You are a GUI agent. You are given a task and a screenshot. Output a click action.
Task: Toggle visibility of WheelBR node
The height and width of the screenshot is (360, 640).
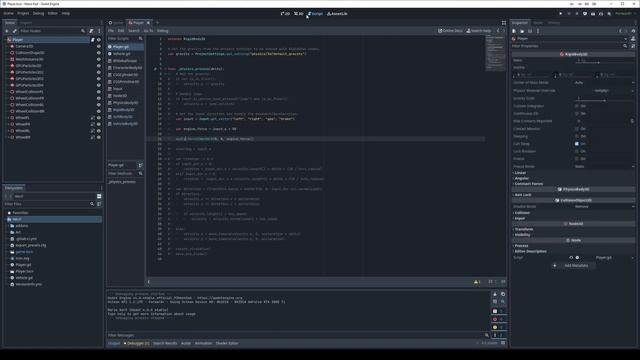pos(98,137)
